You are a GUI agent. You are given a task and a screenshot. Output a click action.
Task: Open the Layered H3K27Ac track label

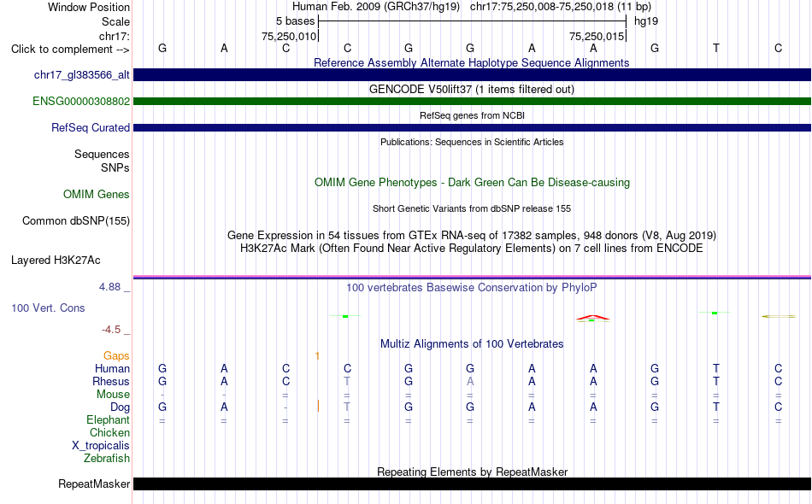[x=56, y=260]
